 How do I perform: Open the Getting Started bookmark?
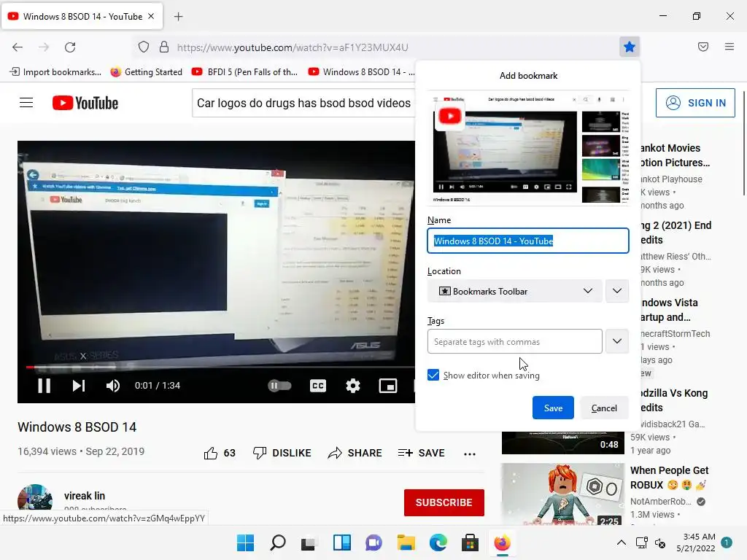tap(146, 72)
